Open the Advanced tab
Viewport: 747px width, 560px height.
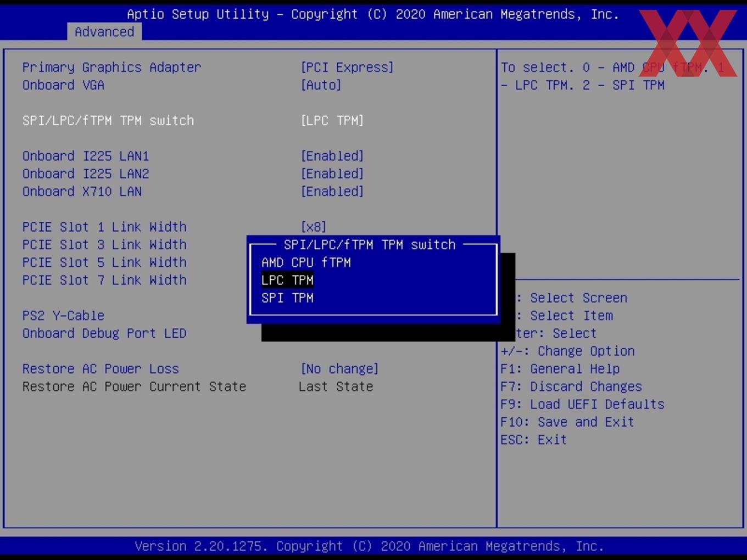coord(104,32)
